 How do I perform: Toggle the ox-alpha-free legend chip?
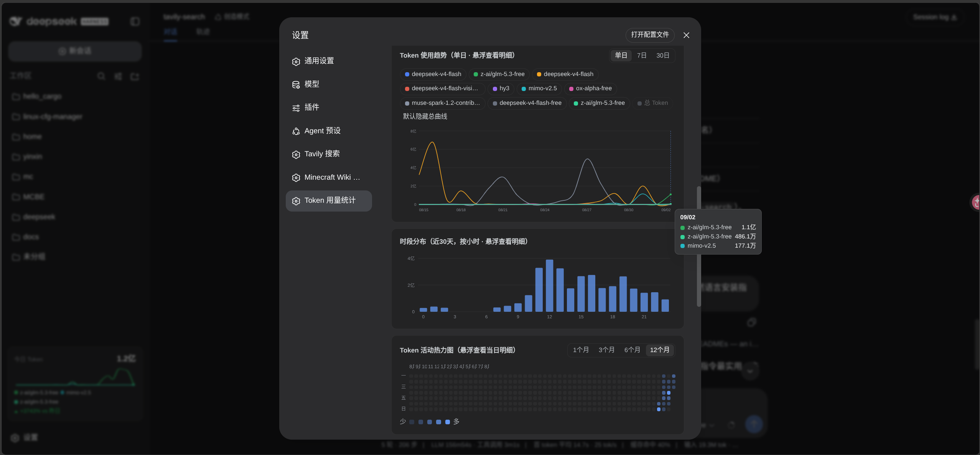(x=590, y=88)
